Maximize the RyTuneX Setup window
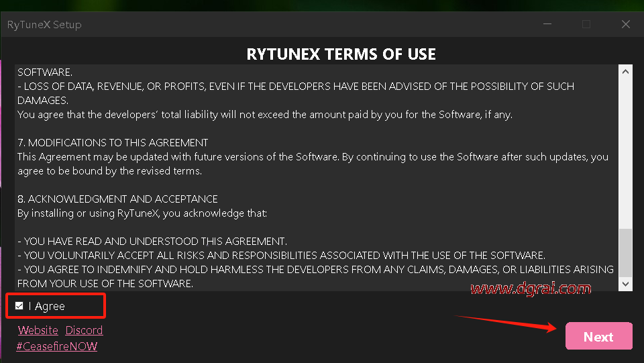 [586, 25]
